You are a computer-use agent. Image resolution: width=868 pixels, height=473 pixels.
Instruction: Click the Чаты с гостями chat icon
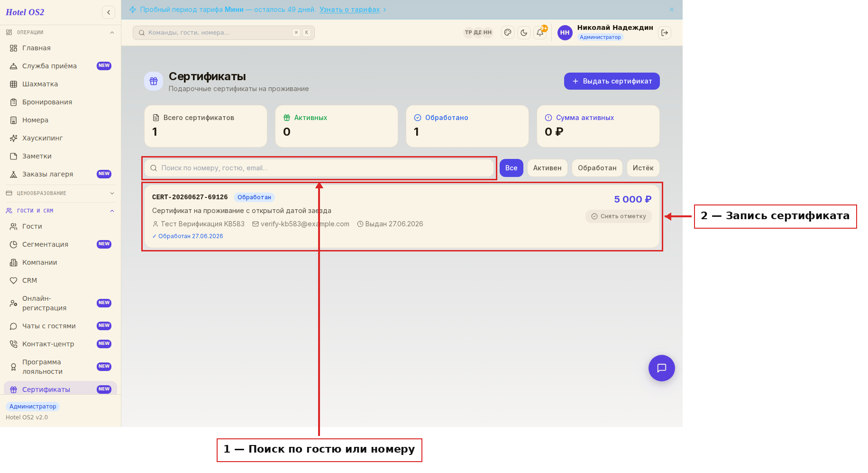[x=14, y=326]
